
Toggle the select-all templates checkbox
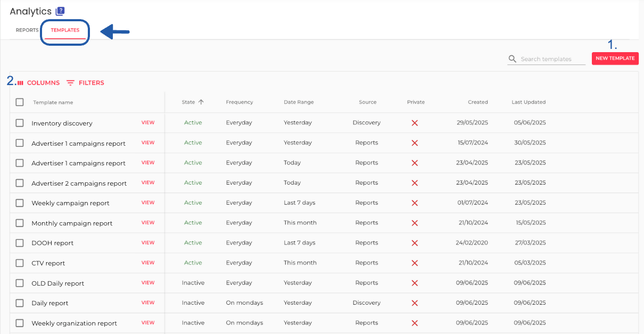(20, 102)
